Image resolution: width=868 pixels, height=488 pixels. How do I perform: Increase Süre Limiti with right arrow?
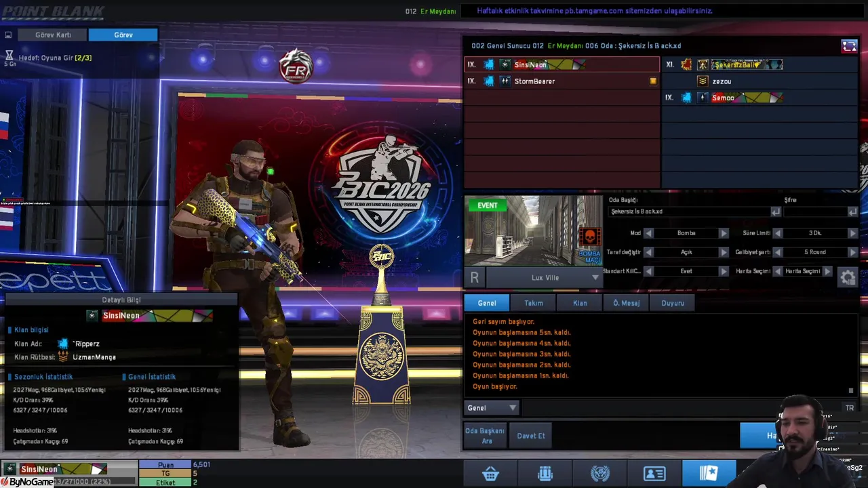coord(852,233)
